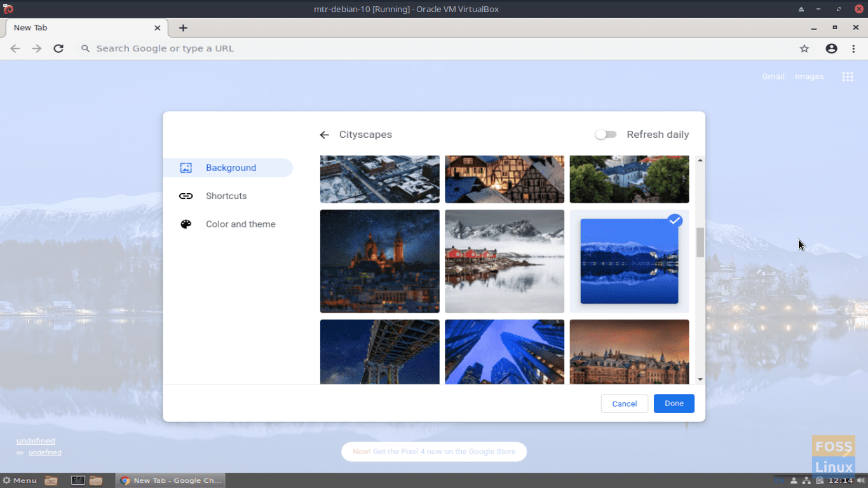The width and height of the screenshot is (868, 488).
Task: Launch the screenshot folder taskbar icon
Action: click(x=51, y=480)
